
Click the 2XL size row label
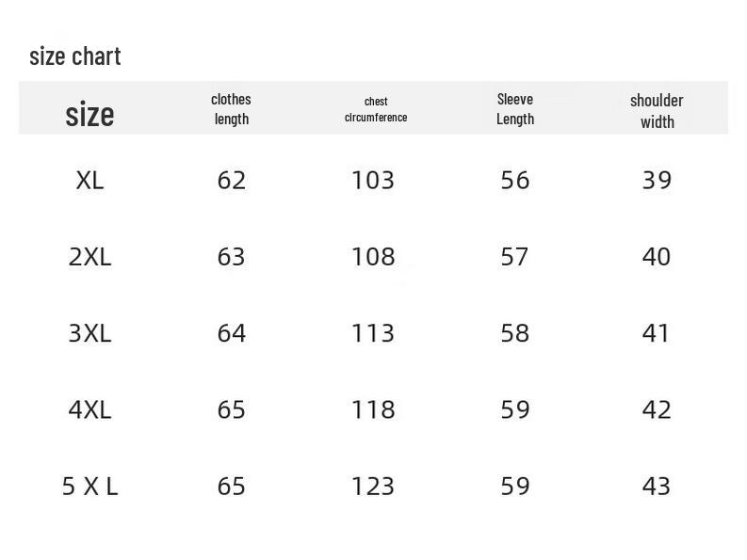89,256
